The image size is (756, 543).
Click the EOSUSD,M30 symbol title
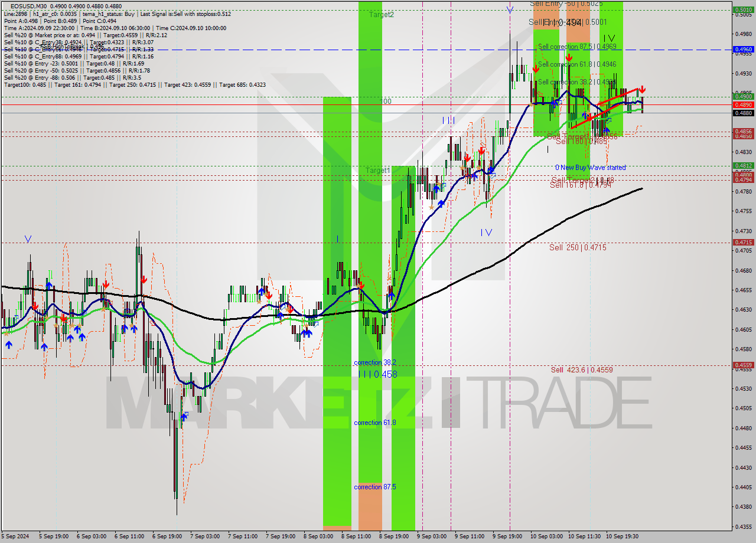coord(27,6)
